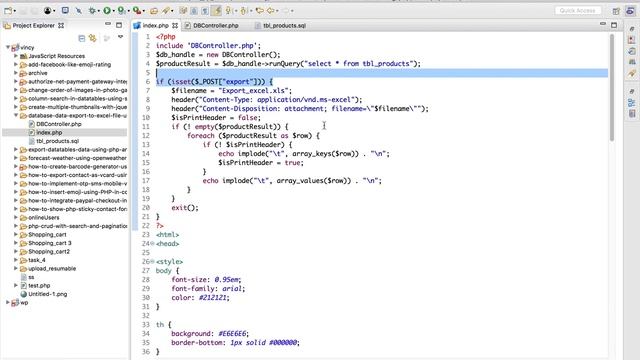This screenshot has width=640, height=360.
Task: Open DBController.php in the project tree
Action: click(x=58, y=124)
